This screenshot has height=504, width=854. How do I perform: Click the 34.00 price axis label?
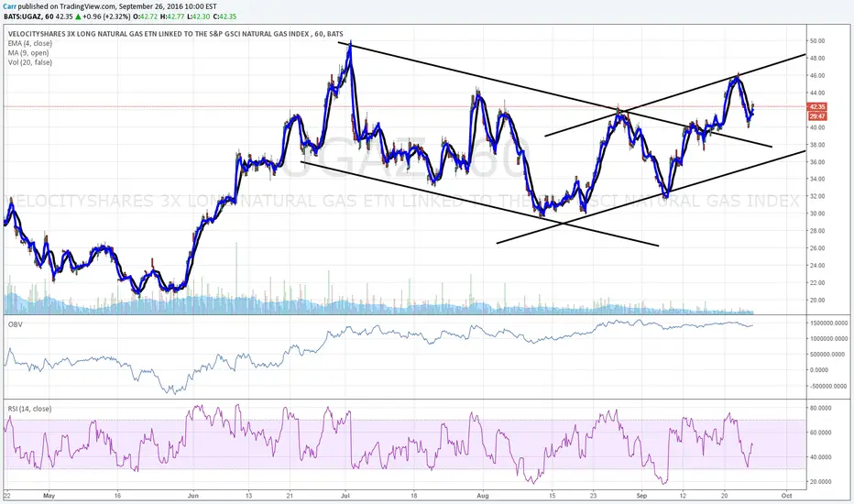tap(817, 179)
